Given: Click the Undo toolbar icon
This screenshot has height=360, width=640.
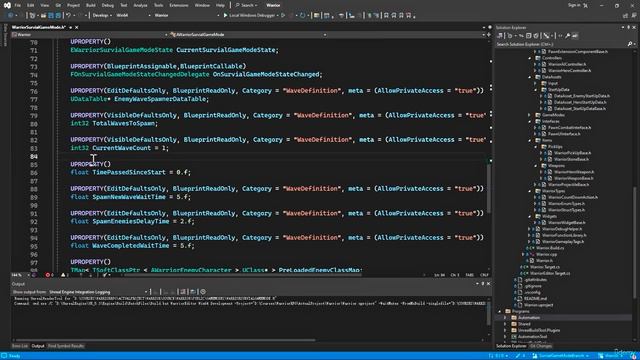Looking at the screenshot, I should pos(69,15).
